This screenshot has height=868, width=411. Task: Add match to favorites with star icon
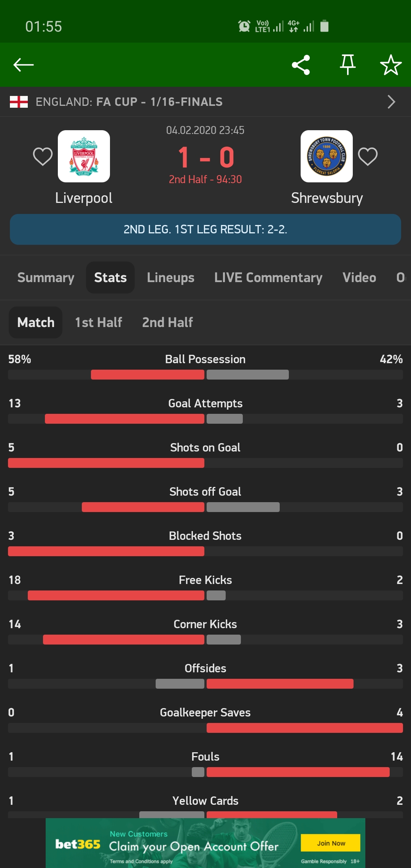(391, 65)
